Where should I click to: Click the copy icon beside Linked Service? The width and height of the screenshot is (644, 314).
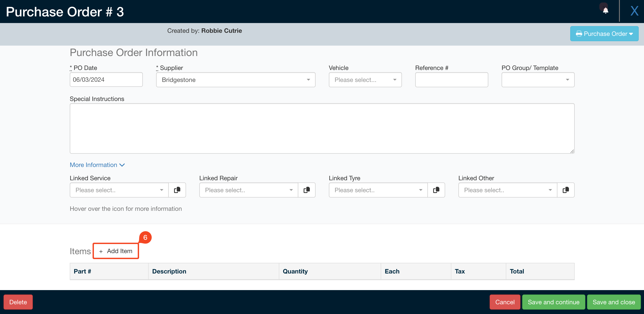pos(177,190)
